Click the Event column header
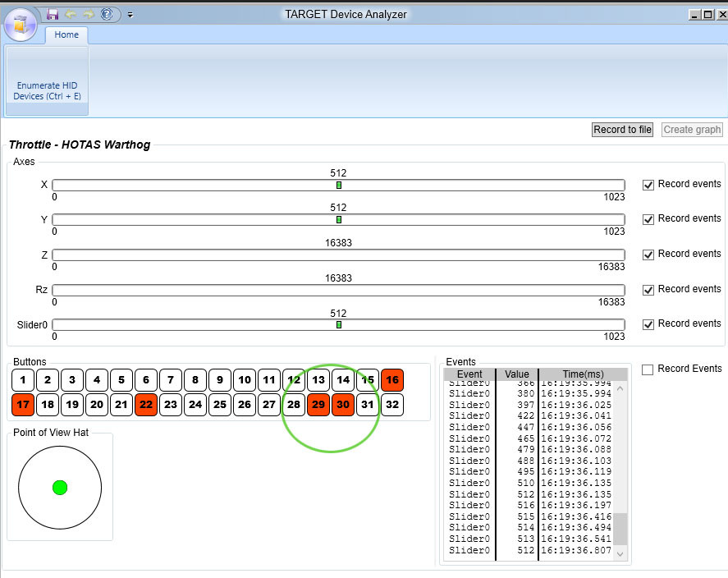The image size is (728, 578). tap(469, 374)
